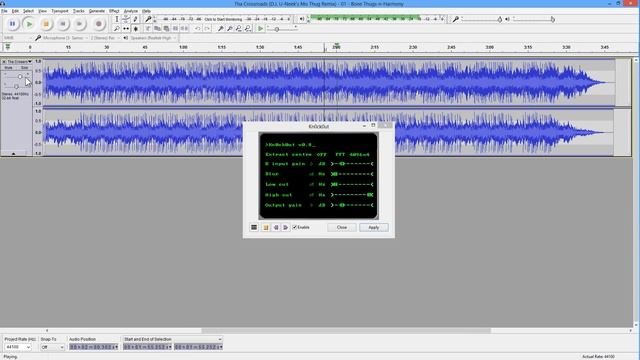Select the Zoom tool in tools toolbar
Screen dimensions: 640x360
click(x=117, y=29)
